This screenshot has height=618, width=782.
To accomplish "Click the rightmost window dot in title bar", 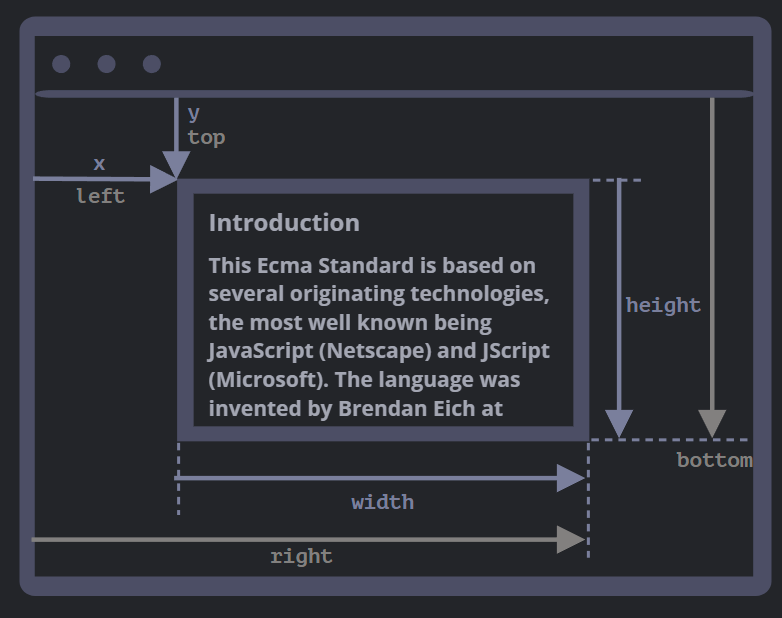I will (152, 64).
